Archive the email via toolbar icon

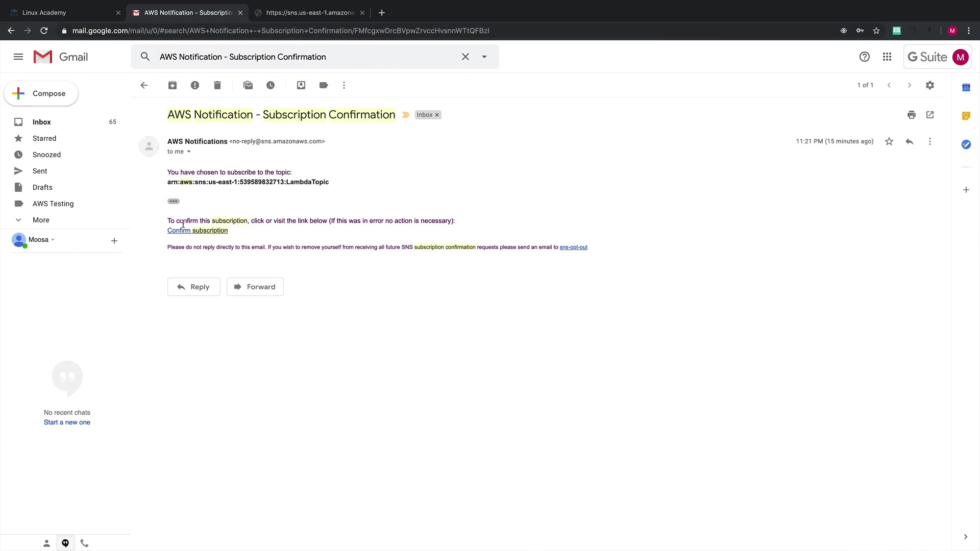173,85
